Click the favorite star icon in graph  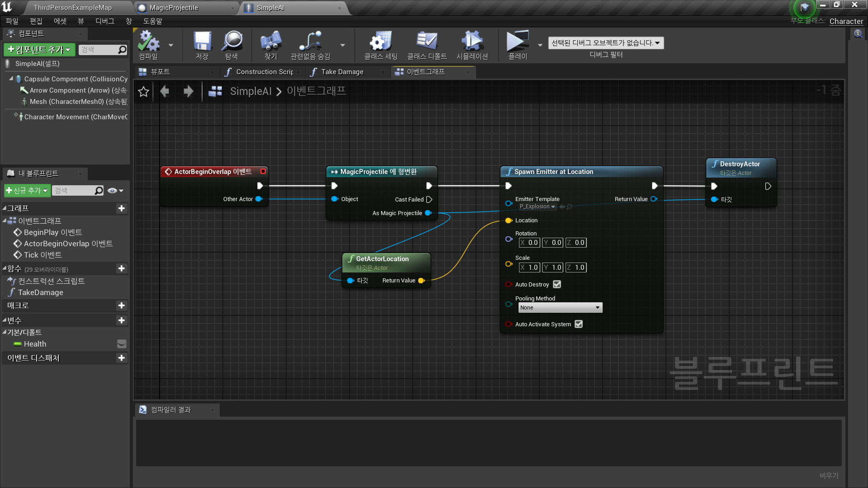[143, 92]
